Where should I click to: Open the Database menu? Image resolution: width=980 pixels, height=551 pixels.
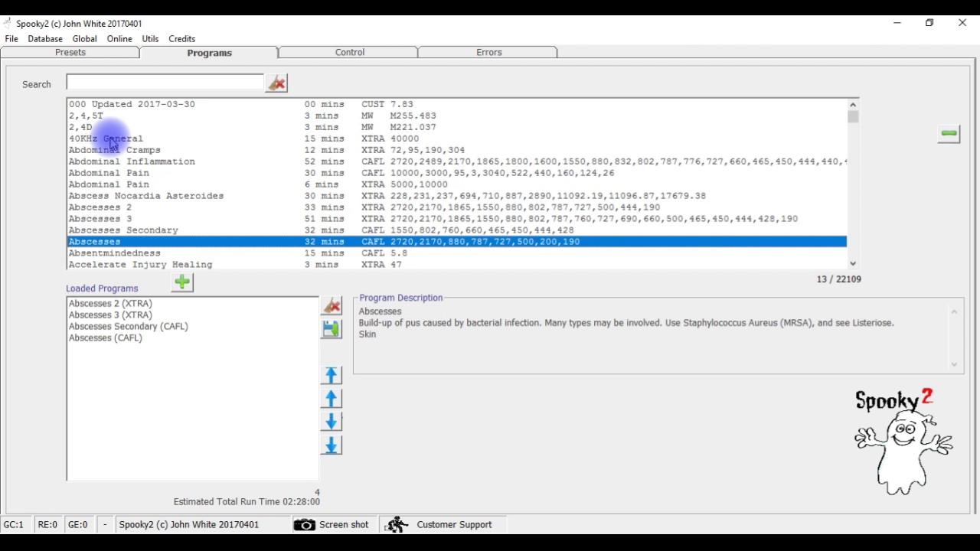[x=45, y=38]
